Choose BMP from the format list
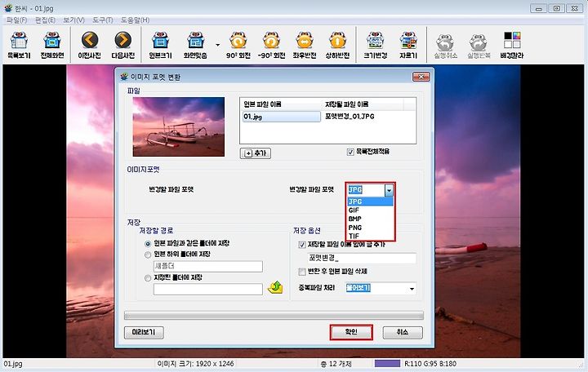The height and width of the screenshot is (372, 588). coord(370,219)
